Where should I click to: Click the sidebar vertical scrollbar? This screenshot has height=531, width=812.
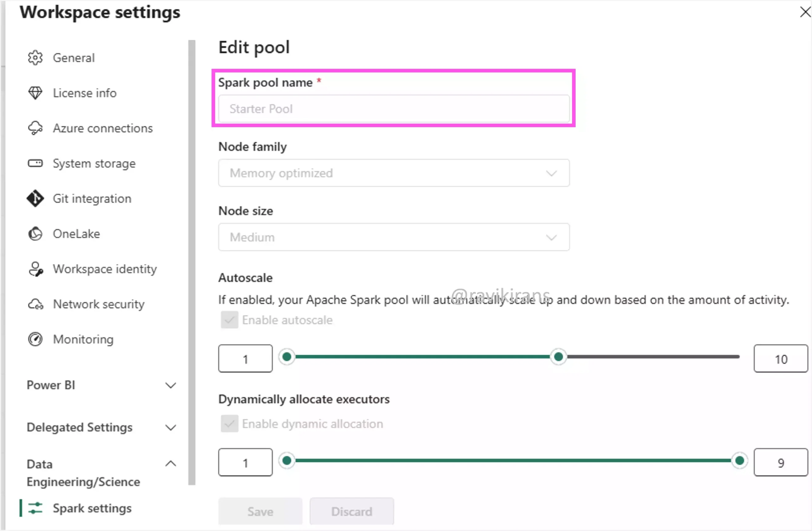point(192,262)
